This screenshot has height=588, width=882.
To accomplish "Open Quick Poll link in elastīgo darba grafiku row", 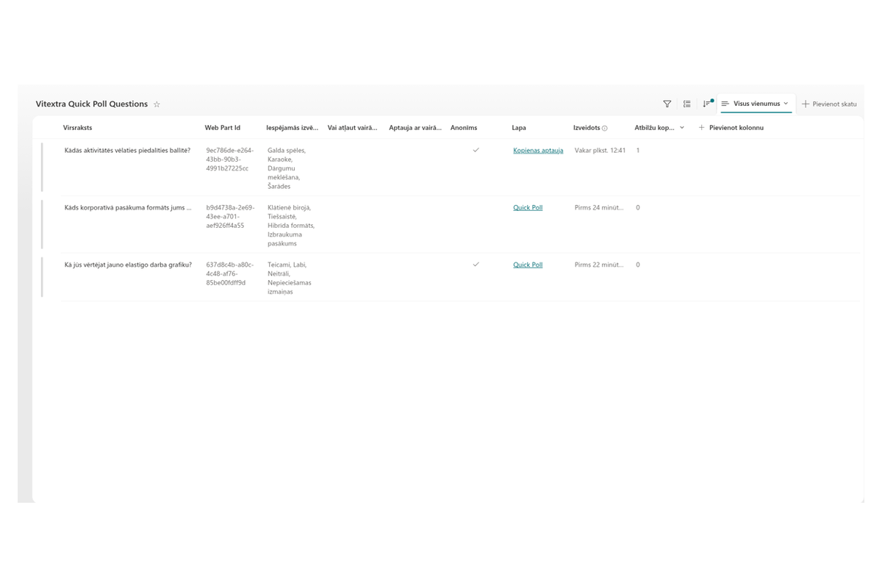I will click(528, 265).
